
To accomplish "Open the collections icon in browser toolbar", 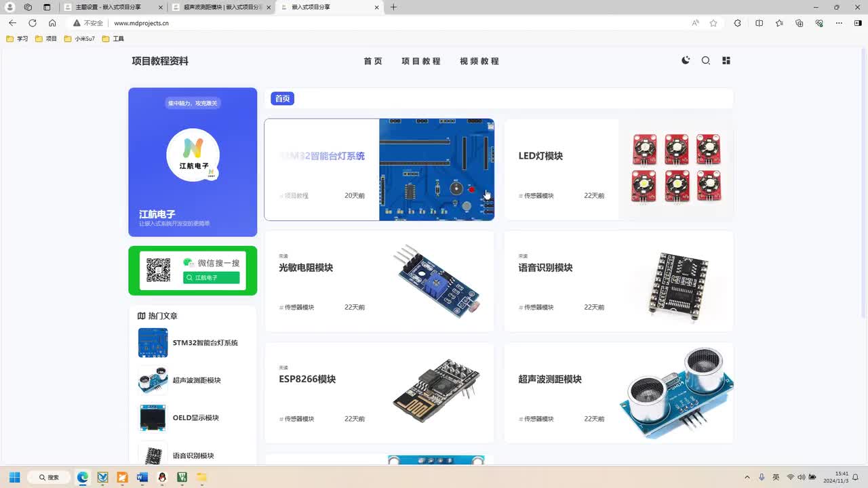I will [x=800, y=23].
